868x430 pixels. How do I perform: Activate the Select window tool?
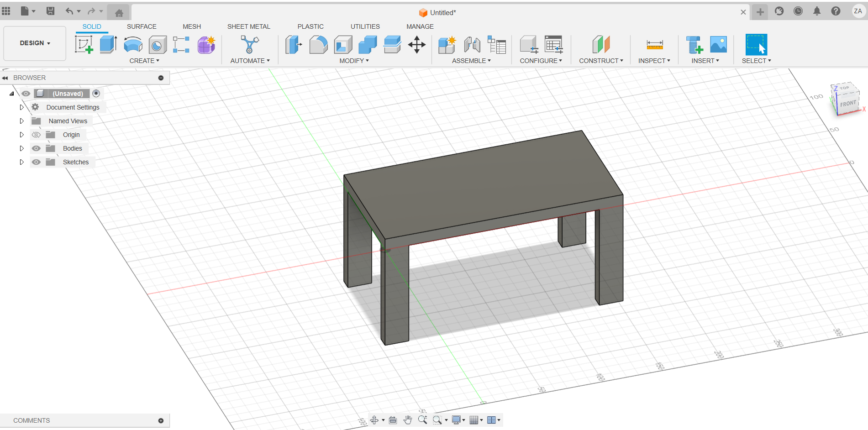pyautogui.click(x=756, y=45)
